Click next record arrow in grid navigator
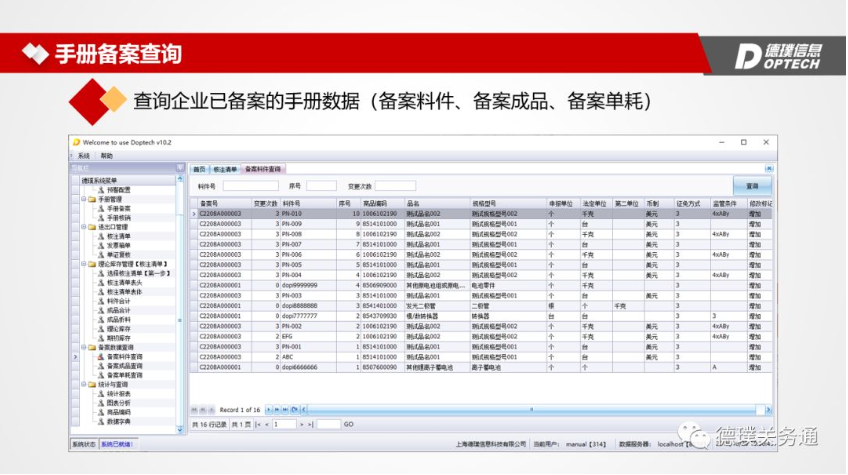The width and height of the screenshot is (848, 475). (270, 409)
